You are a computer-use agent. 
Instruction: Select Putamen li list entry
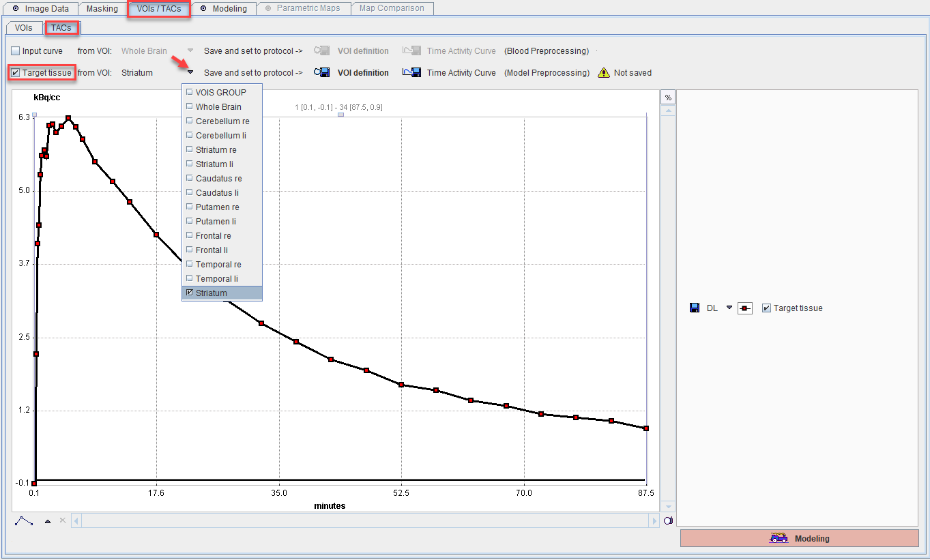tap(222, 221)
